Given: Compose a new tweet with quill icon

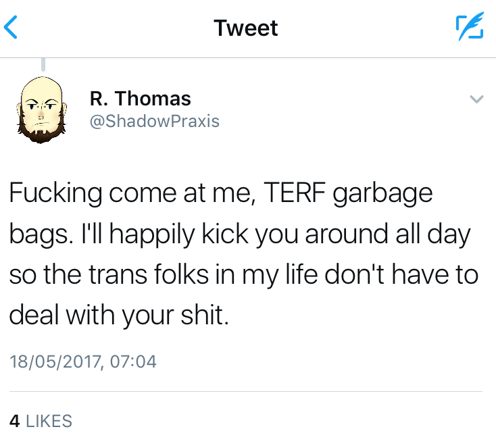Looking at the screenshot, I should 468,28.
